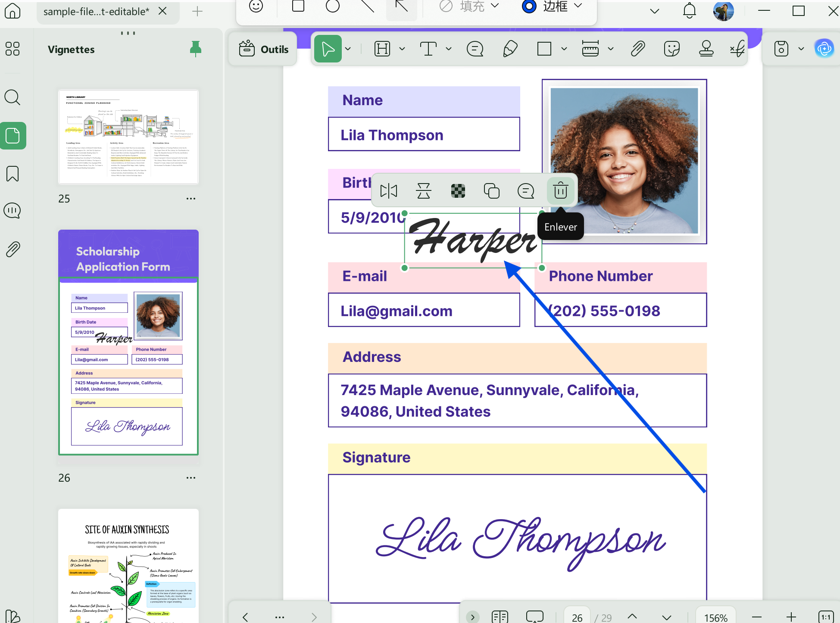Go to next page with down chevron
Image resolution: width=840 pixels, height=623 pixels.
666,617
